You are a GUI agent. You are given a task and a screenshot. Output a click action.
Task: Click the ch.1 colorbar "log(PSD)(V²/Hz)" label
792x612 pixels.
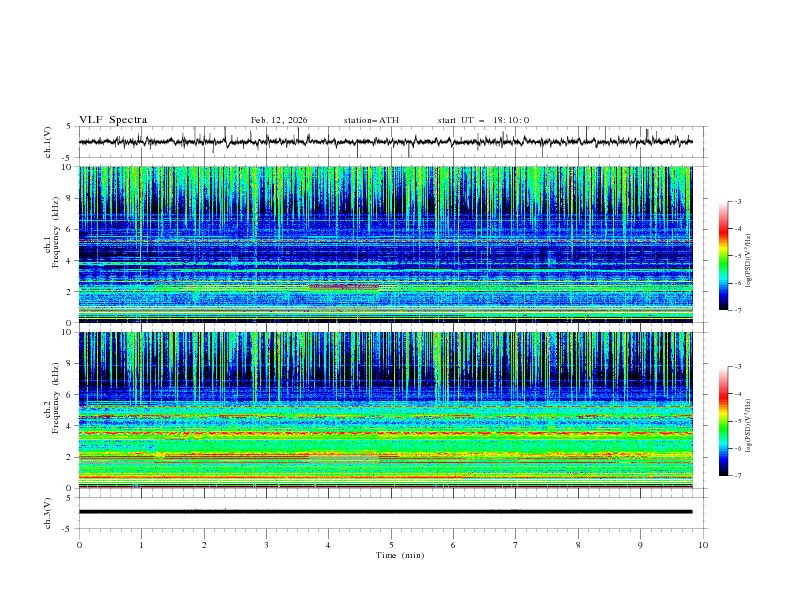(749, 261)
